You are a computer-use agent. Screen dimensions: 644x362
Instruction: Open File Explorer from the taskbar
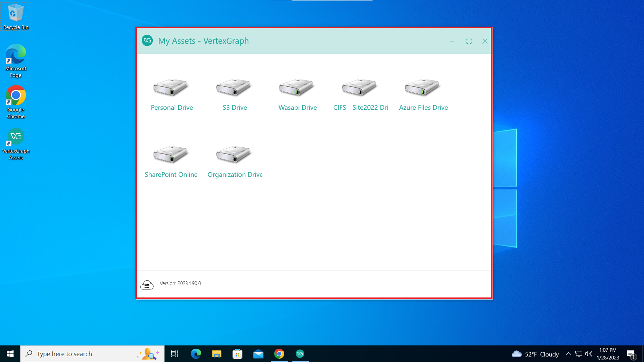[217, 354]
